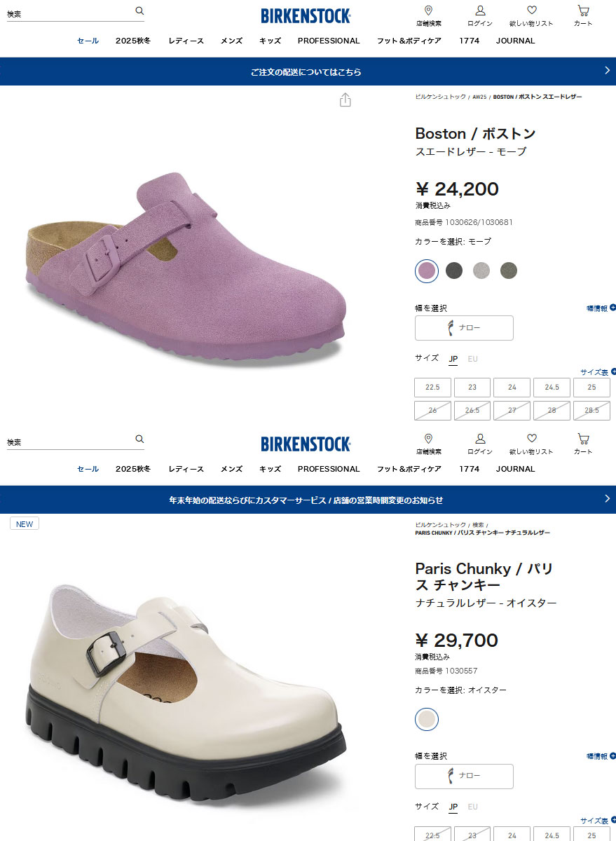The height and width of the screenshot is (841, 616).
Task: Select the ナロー width option with foot icon
Action: 464,327
